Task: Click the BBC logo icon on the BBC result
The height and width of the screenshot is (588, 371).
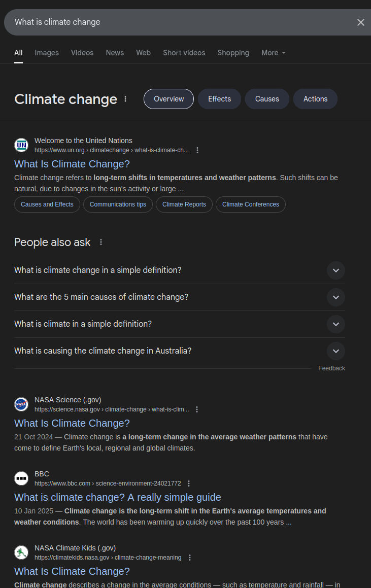Action: pyautogui.click(x=21, y=478)
